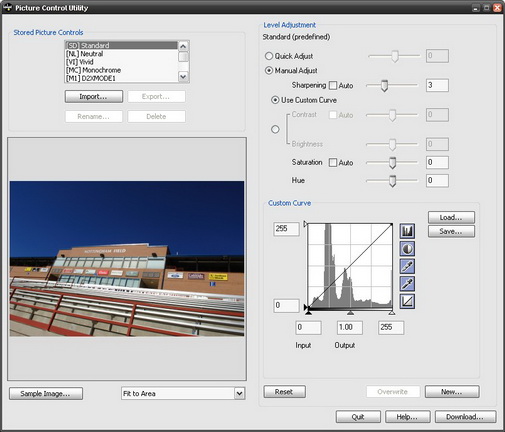Enable the Saturation Auto checkbox
Image resolution: width=505 pixels, height=432 pixels.
coord(333,162)
